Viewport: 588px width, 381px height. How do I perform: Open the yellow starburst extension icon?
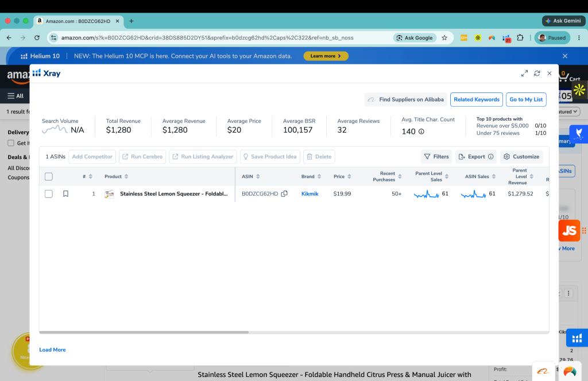[579, 90]
